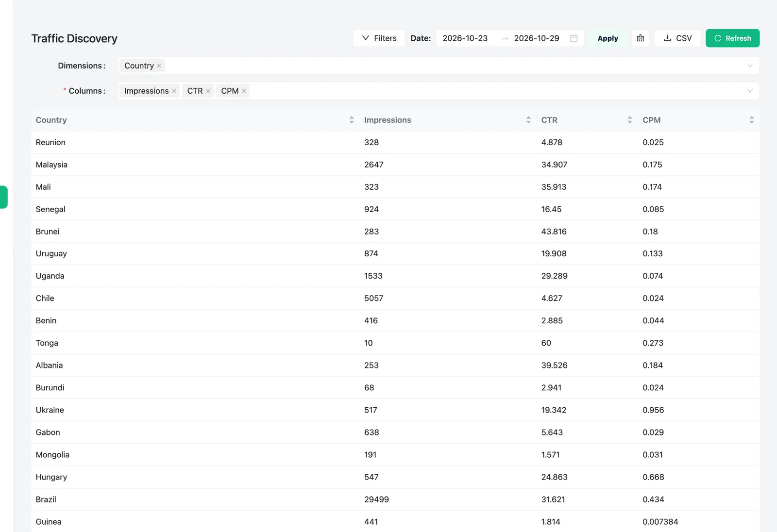Remove the CPM column tag
The height and width of the screenshot is (532, 777).
(244, 91)
